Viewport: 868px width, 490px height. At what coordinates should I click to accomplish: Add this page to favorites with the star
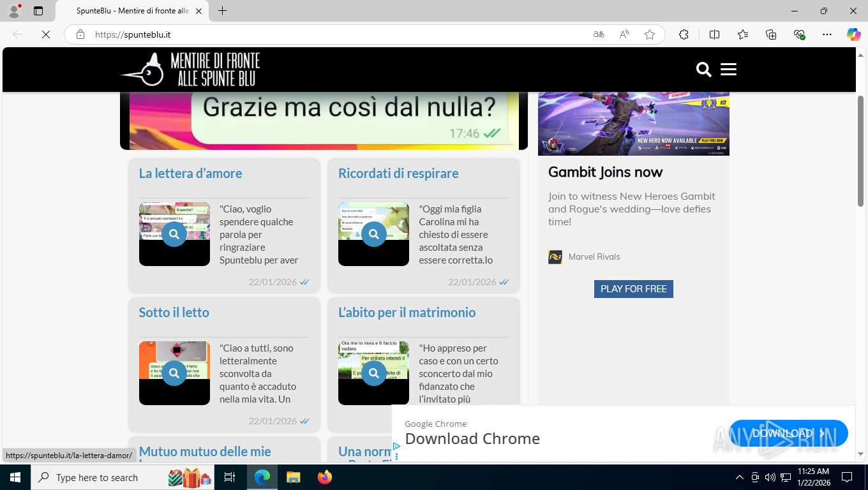click(x=650, y=34)
